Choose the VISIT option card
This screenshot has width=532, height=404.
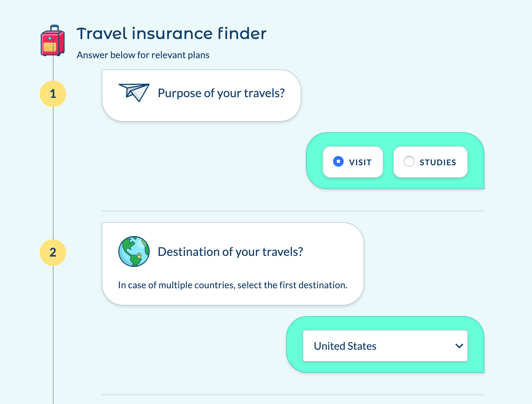[x=353, y=162]
